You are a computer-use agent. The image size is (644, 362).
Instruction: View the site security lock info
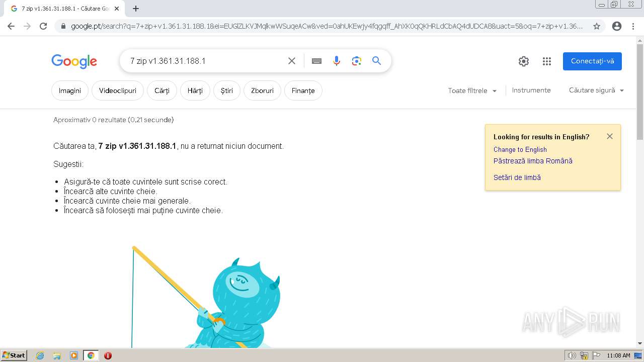click(x=63, y=26)
